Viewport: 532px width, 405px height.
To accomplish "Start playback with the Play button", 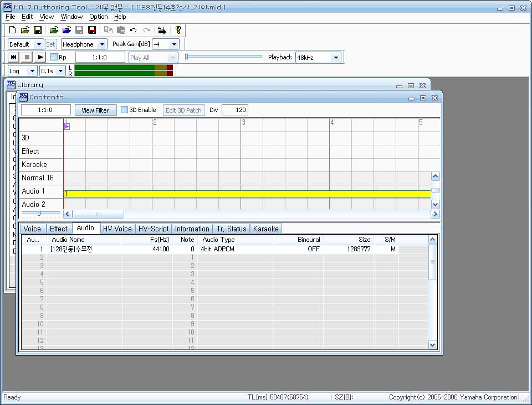I will (40, 57).
